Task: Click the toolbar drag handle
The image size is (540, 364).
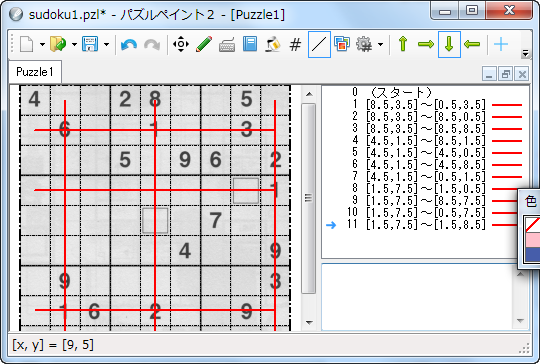Action: pyautogui.click(x=12, y=44)
